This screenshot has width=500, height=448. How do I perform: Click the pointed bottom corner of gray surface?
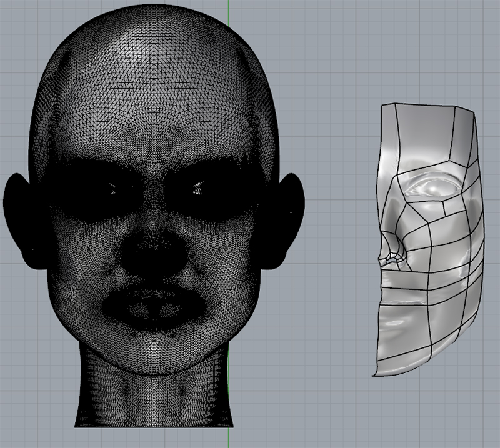[x=374, y=375]
